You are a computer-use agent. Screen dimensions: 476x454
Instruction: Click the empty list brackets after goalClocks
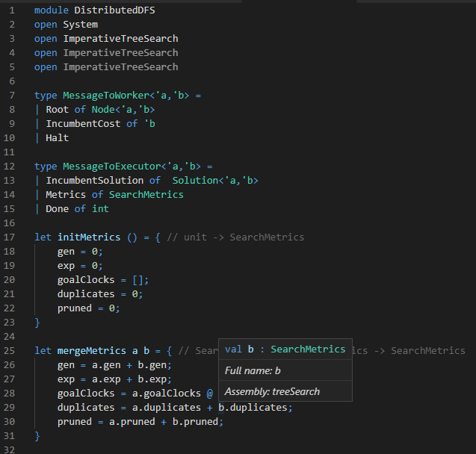tap(140, 279)
